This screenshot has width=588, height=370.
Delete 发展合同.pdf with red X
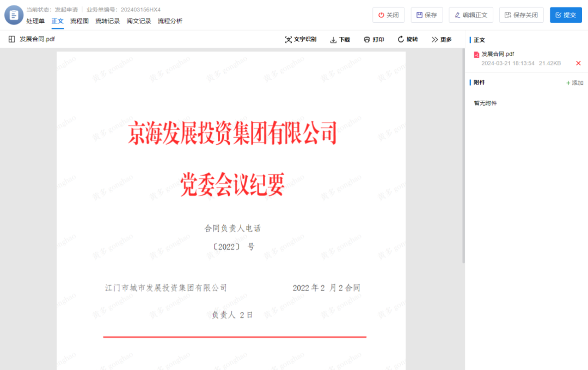578,63
